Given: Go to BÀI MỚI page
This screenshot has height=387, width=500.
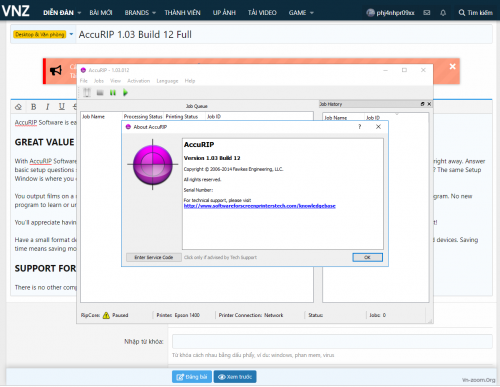Looking at the screenshot, I should pos(101,13).
